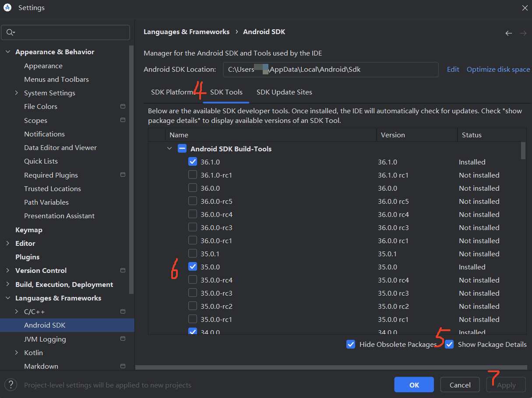Image resolution: width=532 pixels, height=398 pixels.
Task: Expand System Settings node
Action: pos(17,93)
